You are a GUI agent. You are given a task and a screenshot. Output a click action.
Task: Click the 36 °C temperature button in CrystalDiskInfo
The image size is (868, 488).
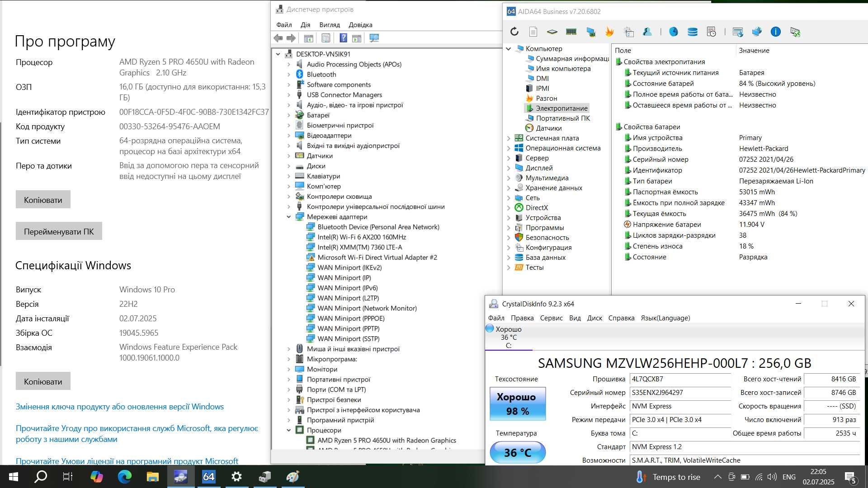click(x=518, y=452)
